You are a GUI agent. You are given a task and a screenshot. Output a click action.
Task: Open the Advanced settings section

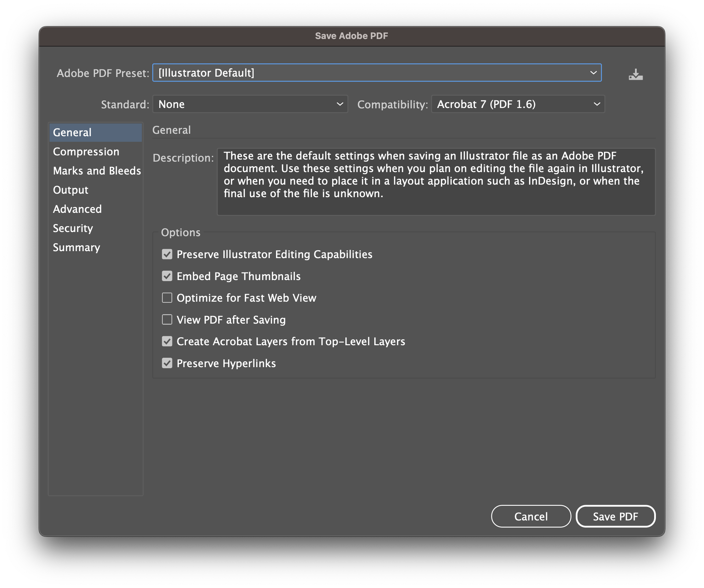(77, 209)
